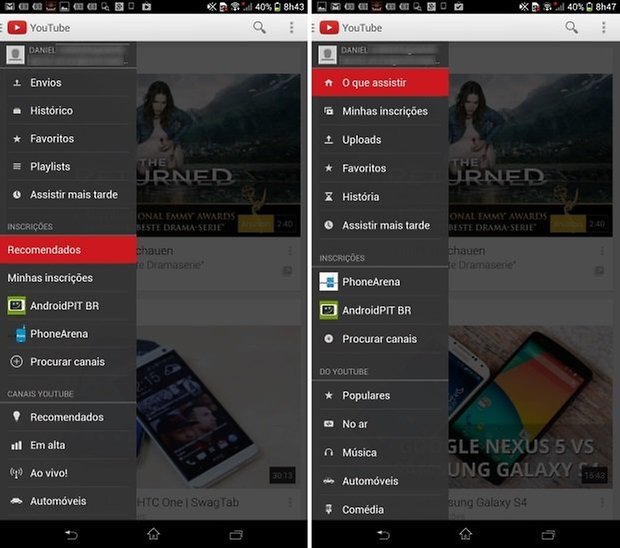Open História in right drawer
This screenshot has height=548, width=620.
pos(380,197)
